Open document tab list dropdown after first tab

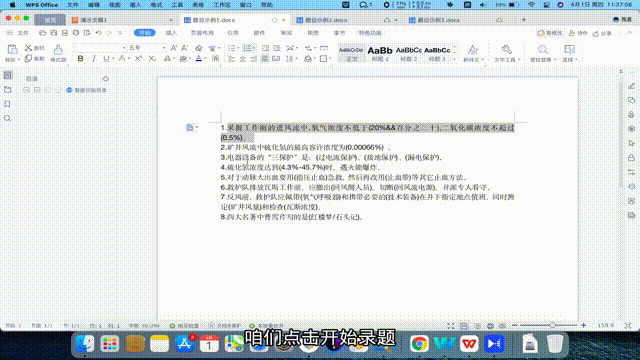click(171, 20)
